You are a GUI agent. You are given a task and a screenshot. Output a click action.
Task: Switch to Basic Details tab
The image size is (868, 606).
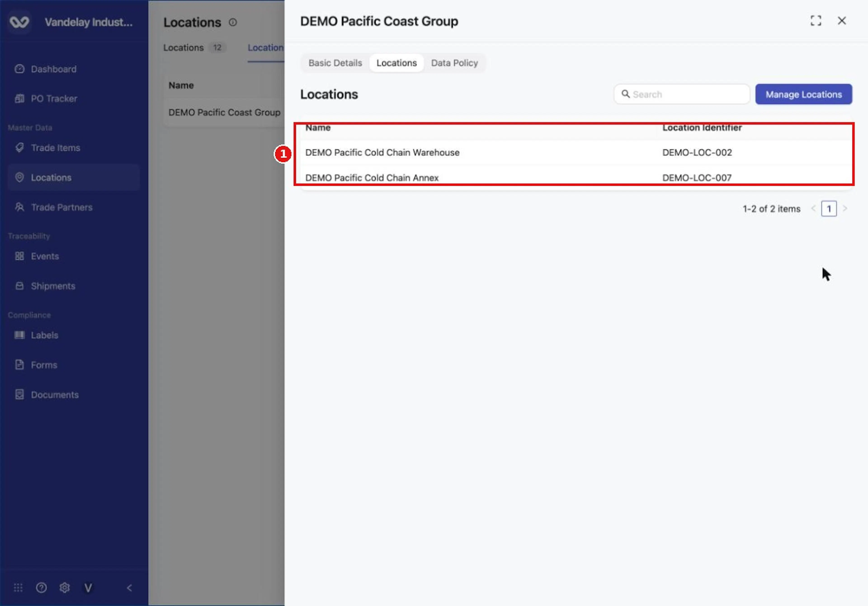[x=335, y=63]
